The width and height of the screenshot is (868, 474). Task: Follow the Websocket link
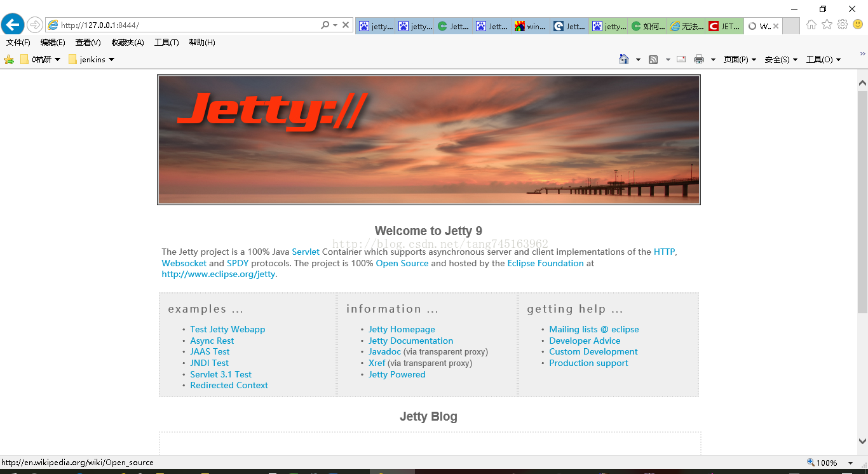point(184,263)
